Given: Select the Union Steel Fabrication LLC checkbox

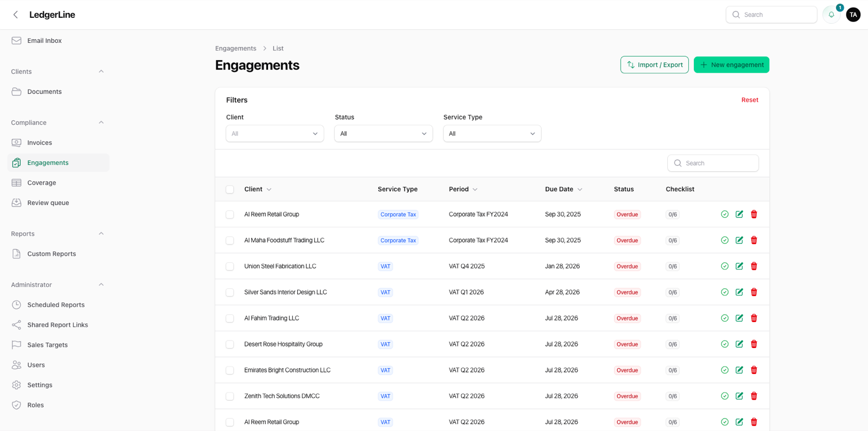Looking at the screenshot, I should 230,267.
